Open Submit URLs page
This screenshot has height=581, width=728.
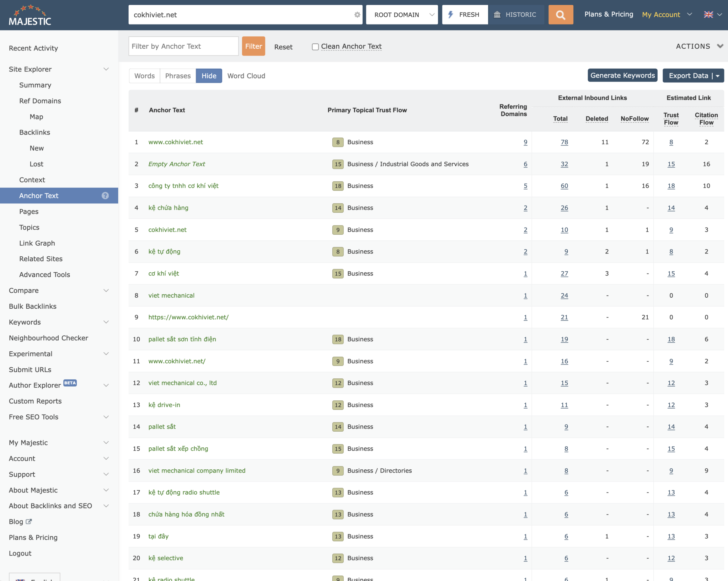[30, 369]
